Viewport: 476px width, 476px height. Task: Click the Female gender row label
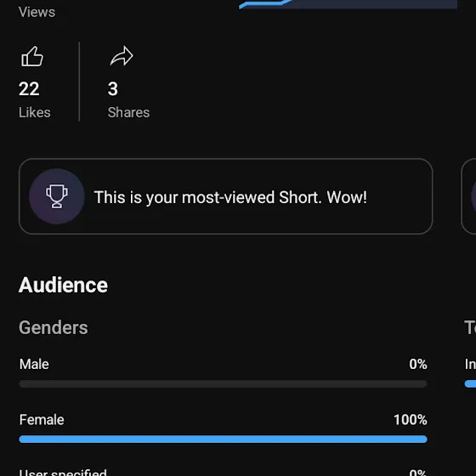pos(42,420)
